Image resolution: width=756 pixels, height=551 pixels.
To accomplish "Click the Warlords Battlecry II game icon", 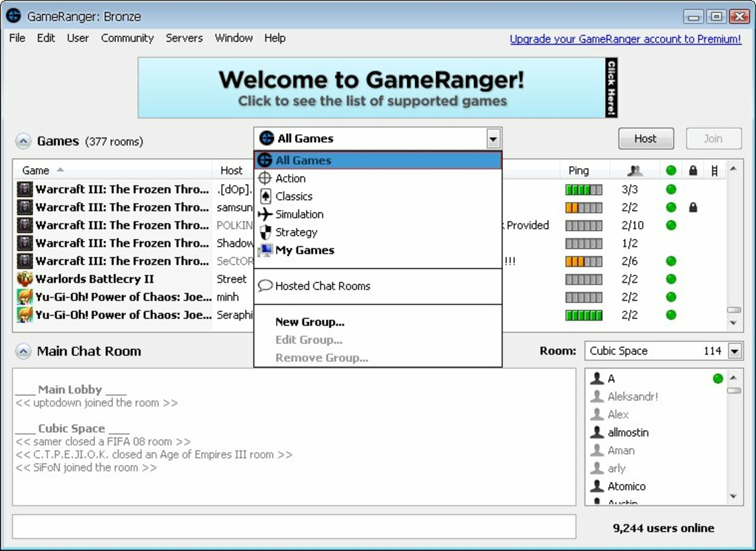I will coord(25,279).
